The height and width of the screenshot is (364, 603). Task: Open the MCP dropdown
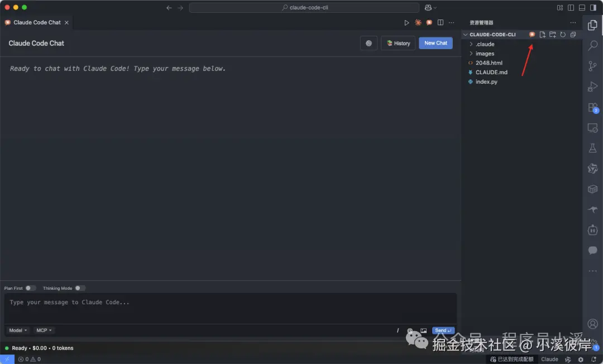(x=44, y=330)
